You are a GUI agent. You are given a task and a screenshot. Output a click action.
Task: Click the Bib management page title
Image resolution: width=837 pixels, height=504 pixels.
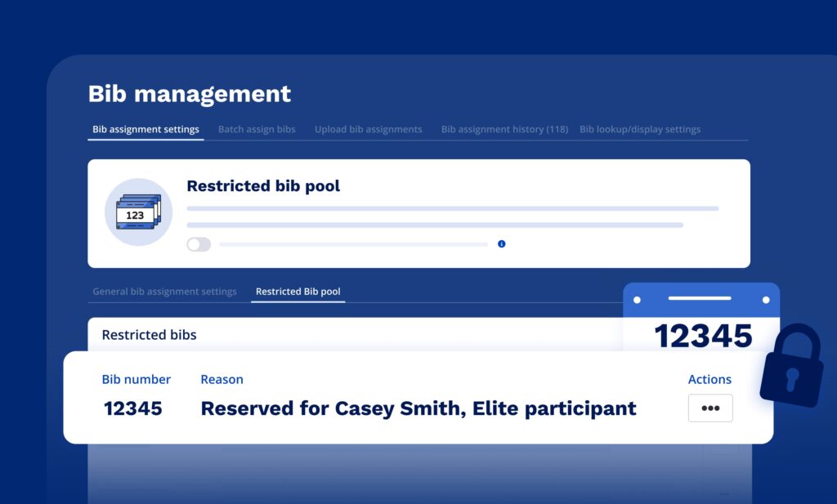189,94
